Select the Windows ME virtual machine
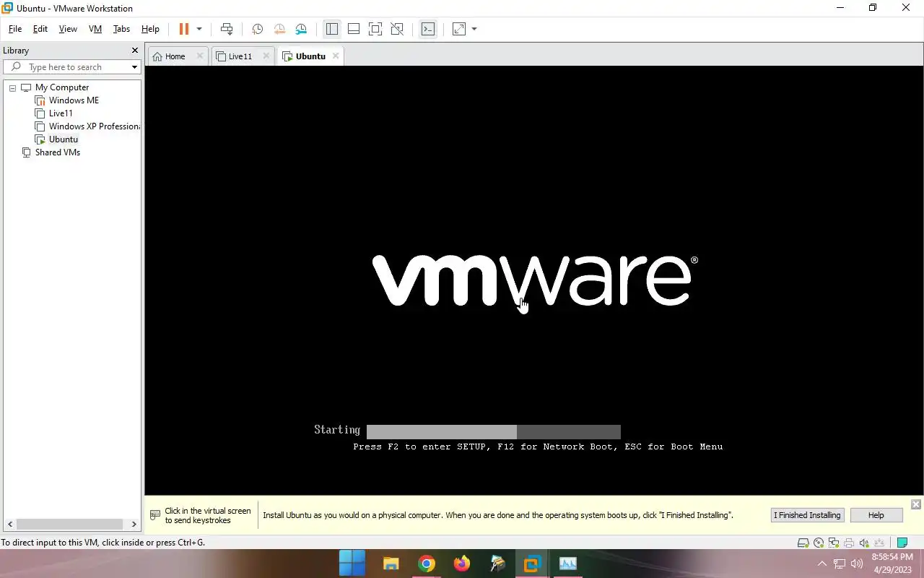Viewport: 924px width, 578px height. (x=74, y=100)
